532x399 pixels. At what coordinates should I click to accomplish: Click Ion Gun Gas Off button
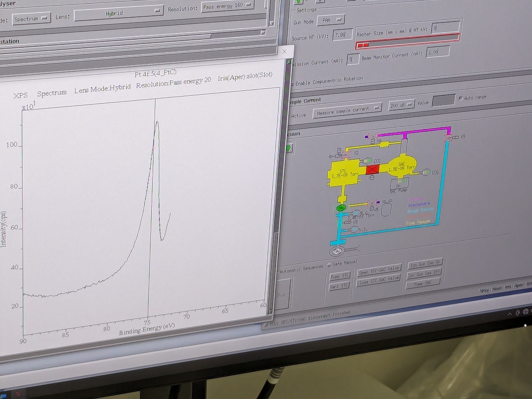[x=424, y=274]
